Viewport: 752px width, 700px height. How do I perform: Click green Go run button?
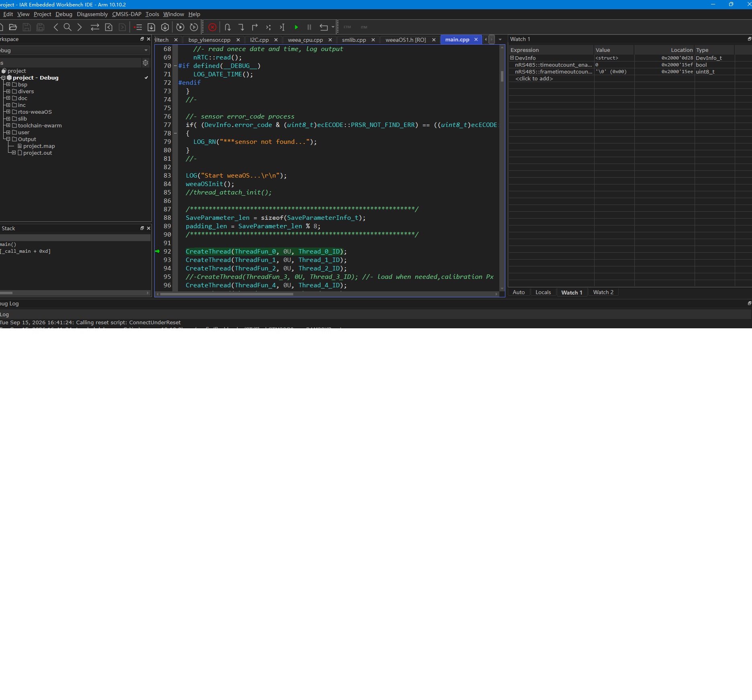296,27
